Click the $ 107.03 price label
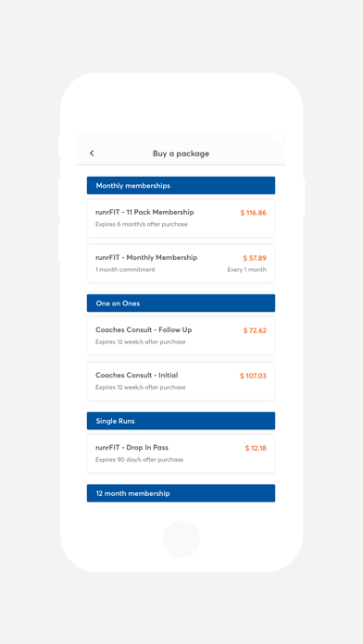Screen dimensions: 363x644 click(x=253, y=376)
